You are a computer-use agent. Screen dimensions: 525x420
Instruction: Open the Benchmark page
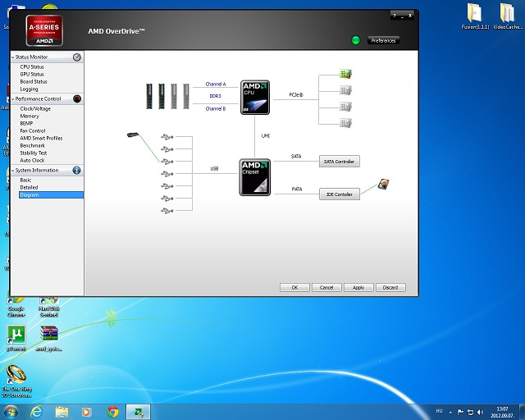click(x=32, y=146)
